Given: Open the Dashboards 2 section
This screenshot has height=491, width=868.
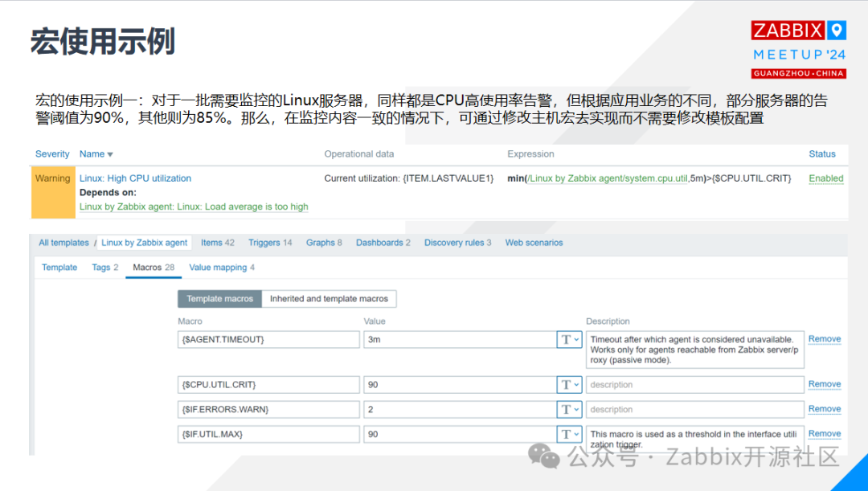Looking at the screenshot, I should coord(383,243).
